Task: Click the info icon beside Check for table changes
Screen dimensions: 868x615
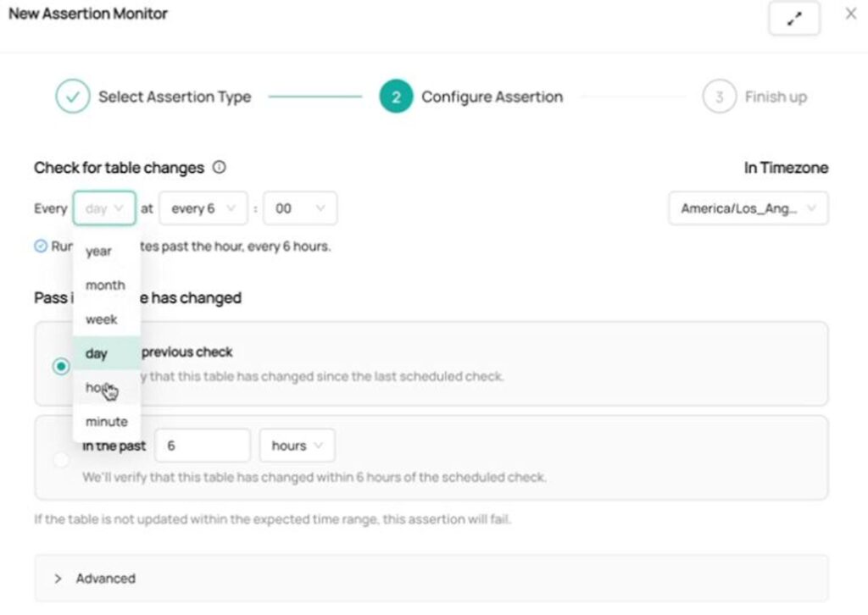Action: [x=220, y=167]
